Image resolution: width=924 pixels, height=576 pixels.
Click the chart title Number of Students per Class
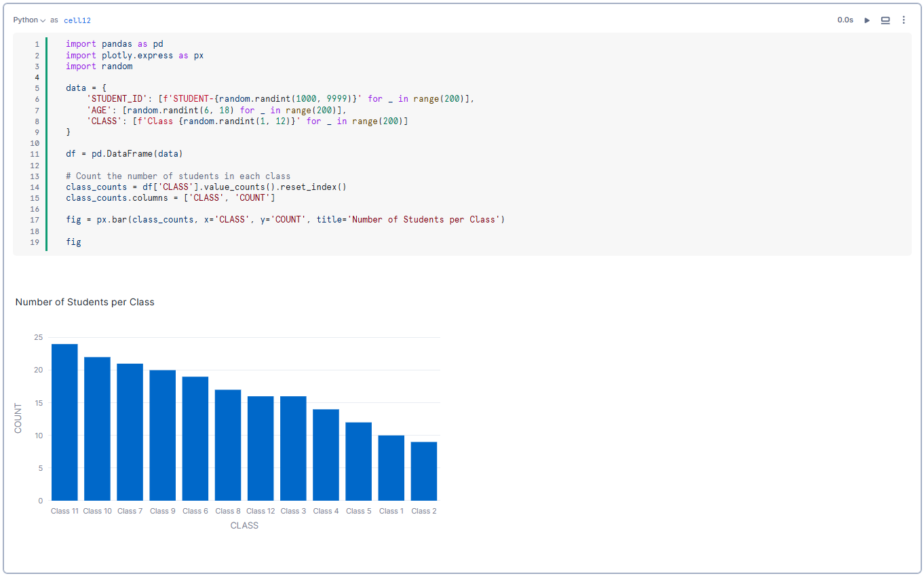tap(85, 302)
